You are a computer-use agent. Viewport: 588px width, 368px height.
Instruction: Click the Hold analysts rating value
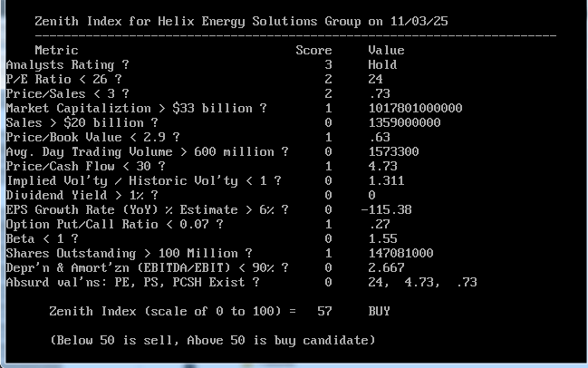coord(382,64)
